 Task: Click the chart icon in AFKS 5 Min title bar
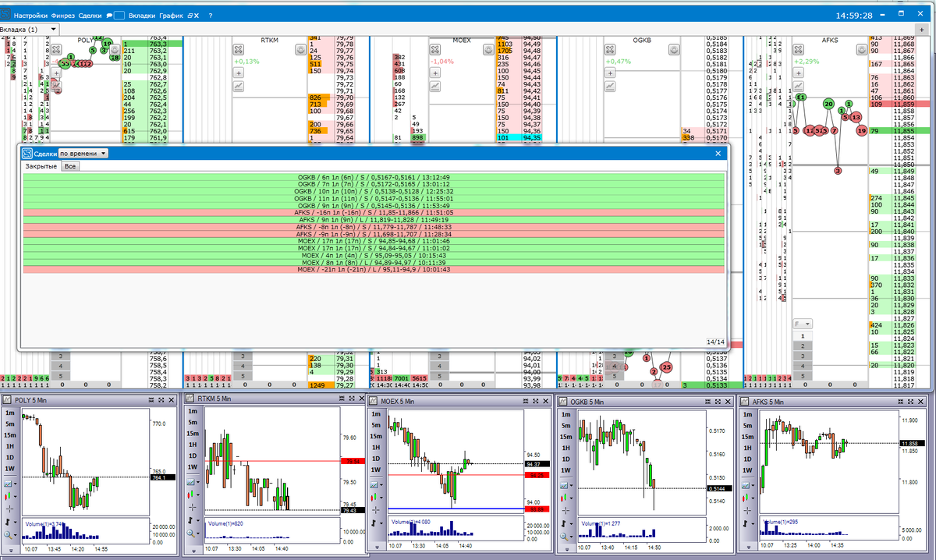pos(746,400)
